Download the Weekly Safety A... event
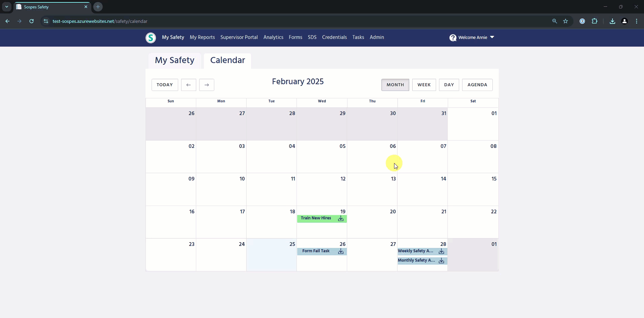Screen dimensions: 644x318 pos(441,251)
